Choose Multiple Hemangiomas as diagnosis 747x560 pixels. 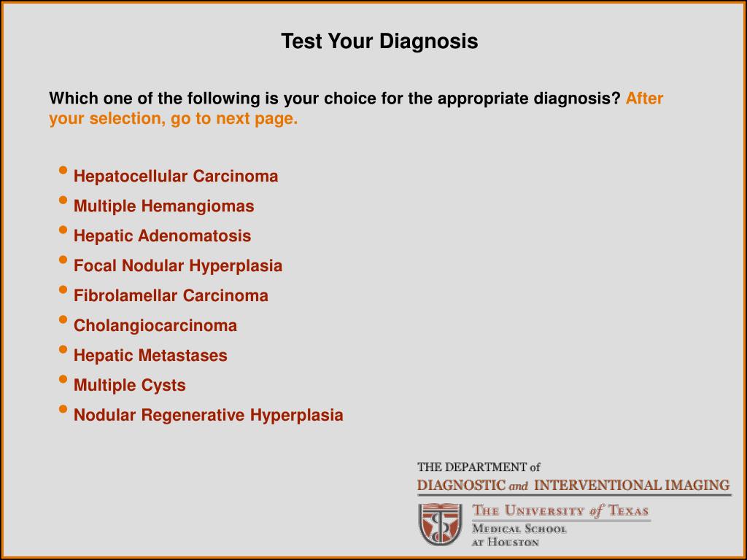tap(164, 206)
